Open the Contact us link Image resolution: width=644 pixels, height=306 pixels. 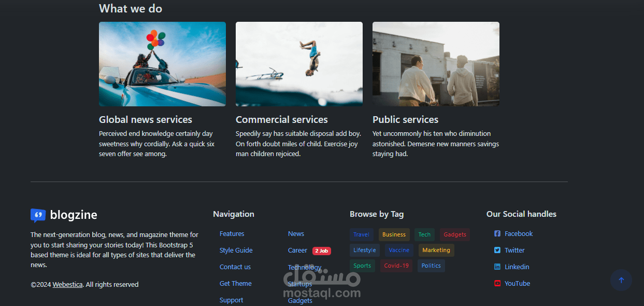click(x=235, y=267)
